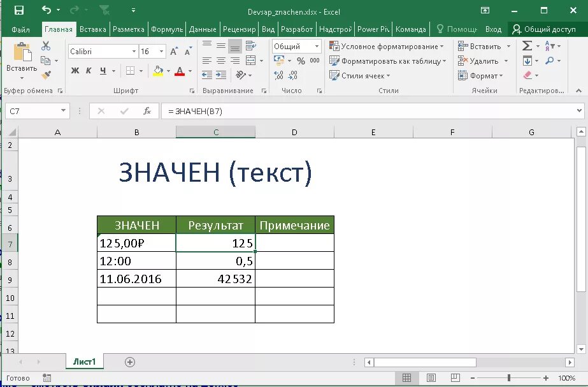Switch to the Вид tab
The height and width of the screenshot is (387, 588).
point(268,29)
